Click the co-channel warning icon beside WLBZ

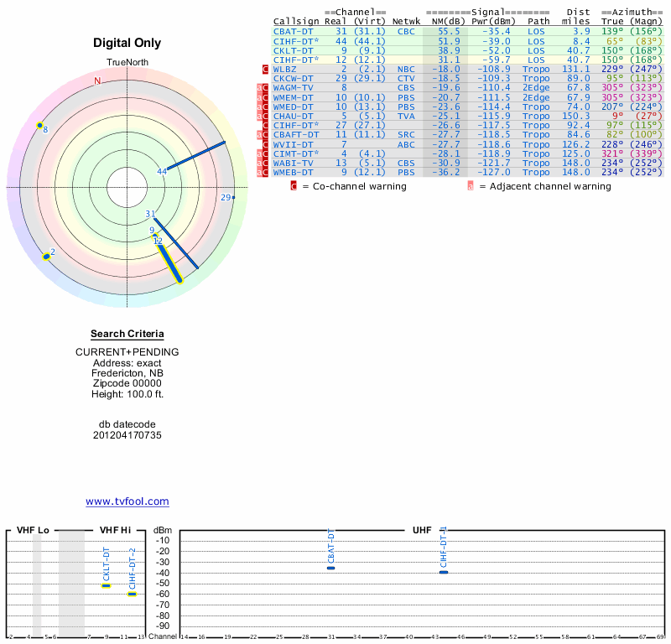[266, 69]
